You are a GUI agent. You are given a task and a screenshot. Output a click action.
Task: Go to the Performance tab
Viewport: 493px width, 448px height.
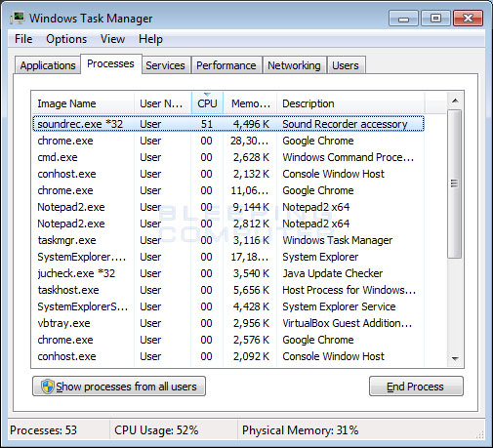pyautogui.click(x=226, y=65)
